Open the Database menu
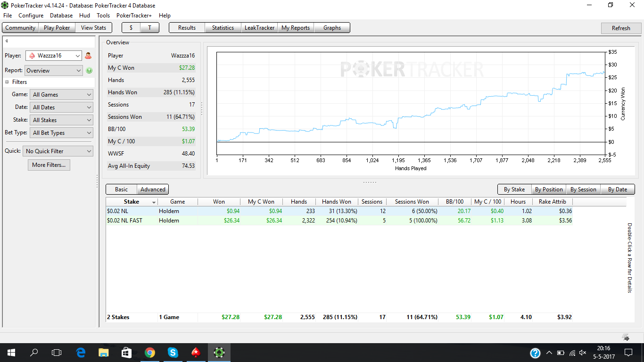 pos(61,16)
